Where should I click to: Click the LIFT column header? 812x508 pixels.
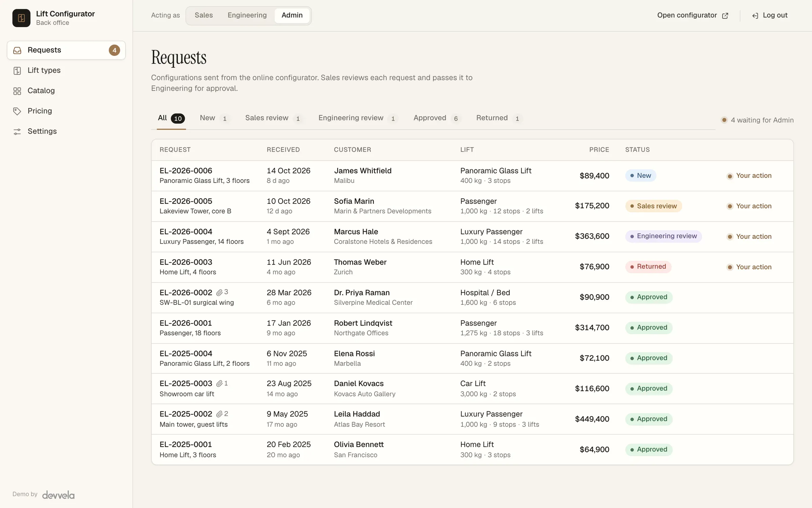coord(467,150)
